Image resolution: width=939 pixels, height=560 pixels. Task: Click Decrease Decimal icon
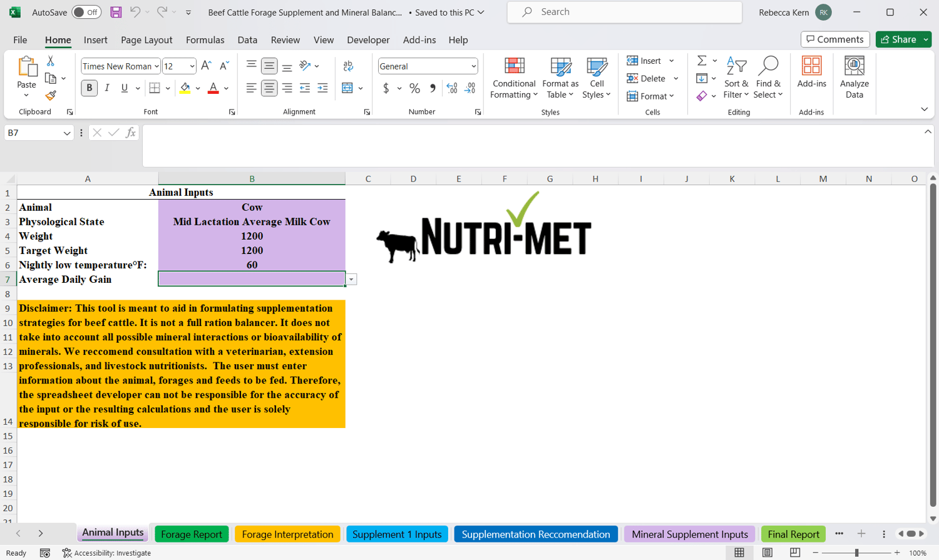pos(470,88)
